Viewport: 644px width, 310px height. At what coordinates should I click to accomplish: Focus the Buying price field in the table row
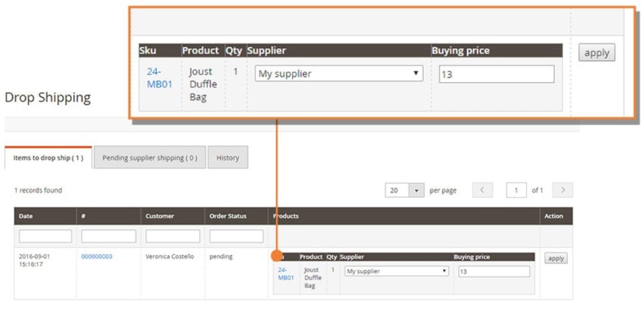tap(494, 271)
